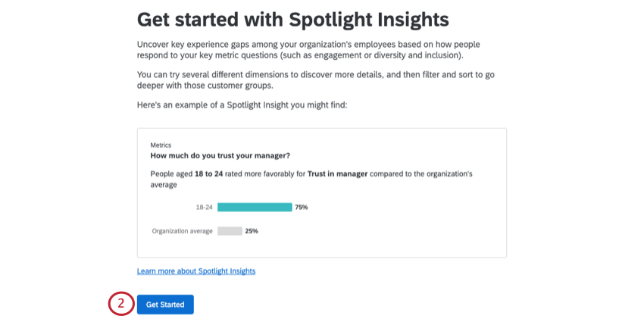This screenshot has height=322, width=644.
Task: Click the 18-24 chart axis label
Action: pyautogui.click(x=204, y=207)
